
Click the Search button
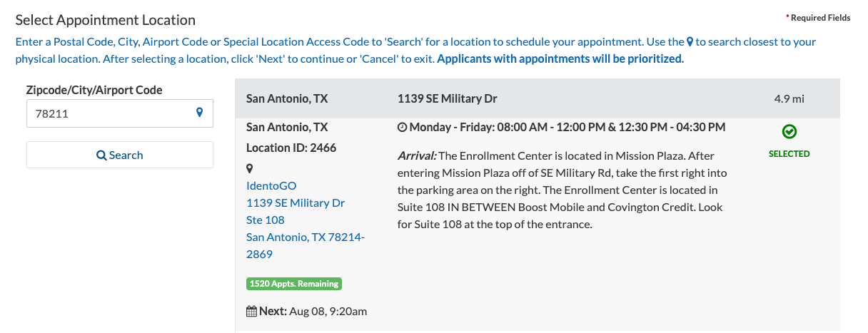coord(120,155)
